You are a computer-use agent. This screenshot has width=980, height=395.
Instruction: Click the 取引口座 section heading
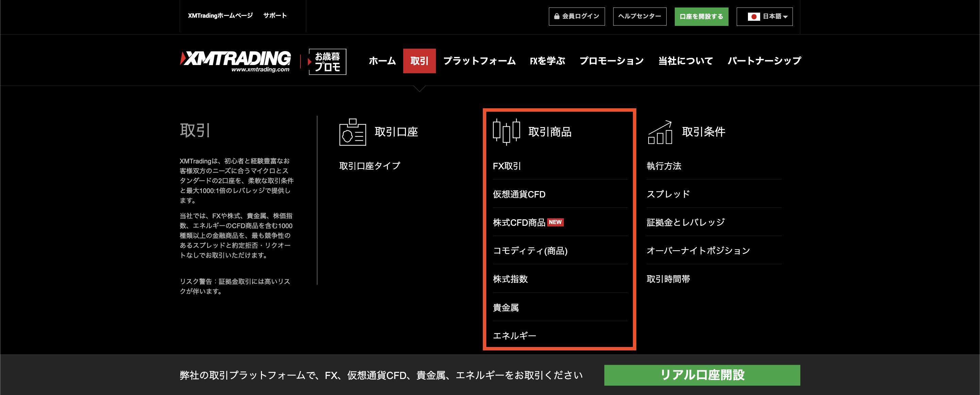pyautogui.click(x=396, y=132)
